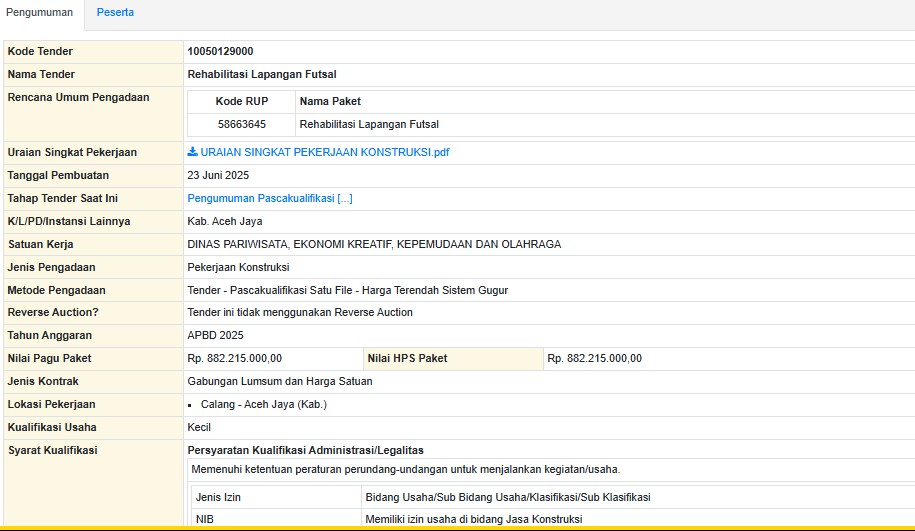This screenshot has width=915, height=531.
Task: Click the Kode Tender number 10050129000
Action: pyautogui.click(x=220, y=51)
